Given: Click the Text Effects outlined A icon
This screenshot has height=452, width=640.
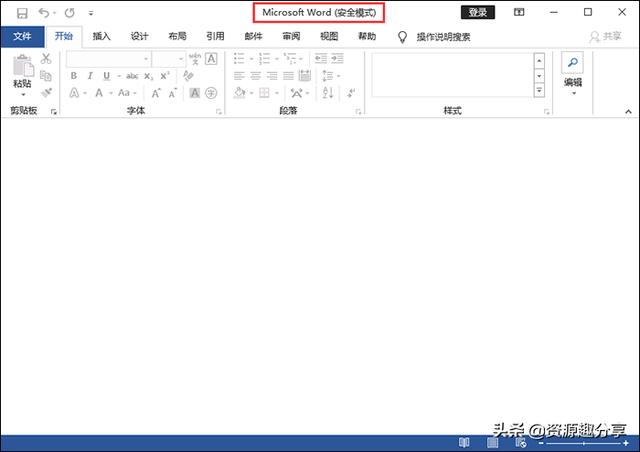Looking at the screenshot, I should pos(74,93).
